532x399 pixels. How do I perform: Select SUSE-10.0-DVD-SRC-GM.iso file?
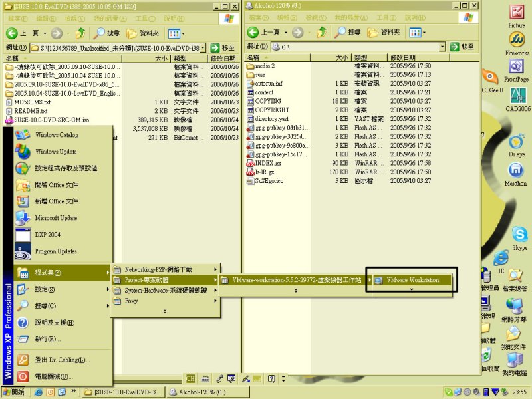pos(47,120)
